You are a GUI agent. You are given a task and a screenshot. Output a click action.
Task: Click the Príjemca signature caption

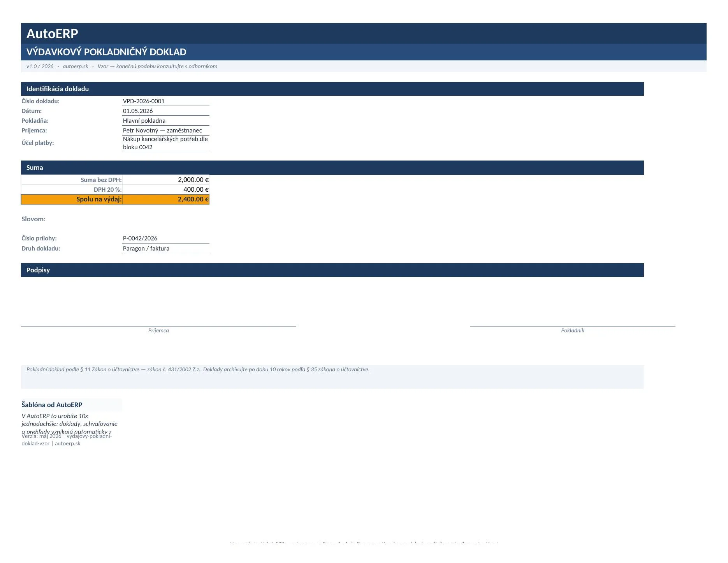(158, 330)
